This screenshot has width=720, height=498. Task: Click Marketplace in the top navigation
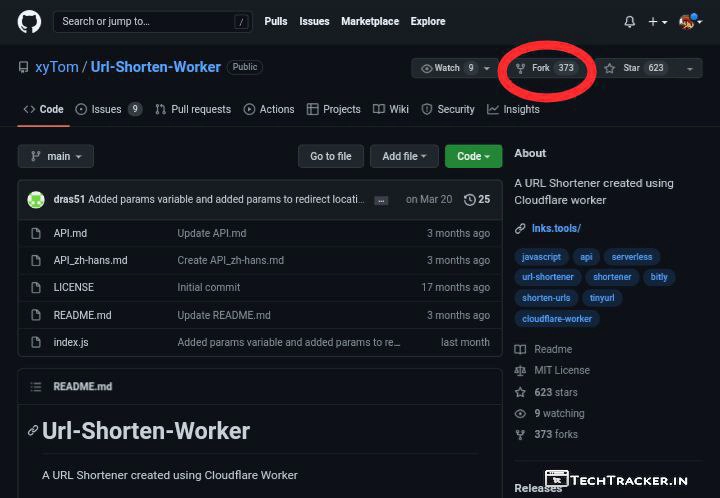pos(370,21)
